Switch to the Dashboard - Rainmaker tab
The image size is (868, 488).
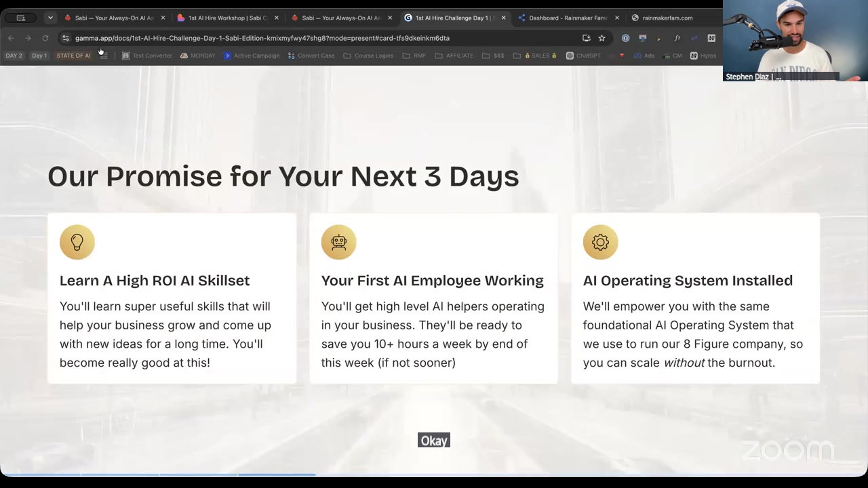[564, 18]
